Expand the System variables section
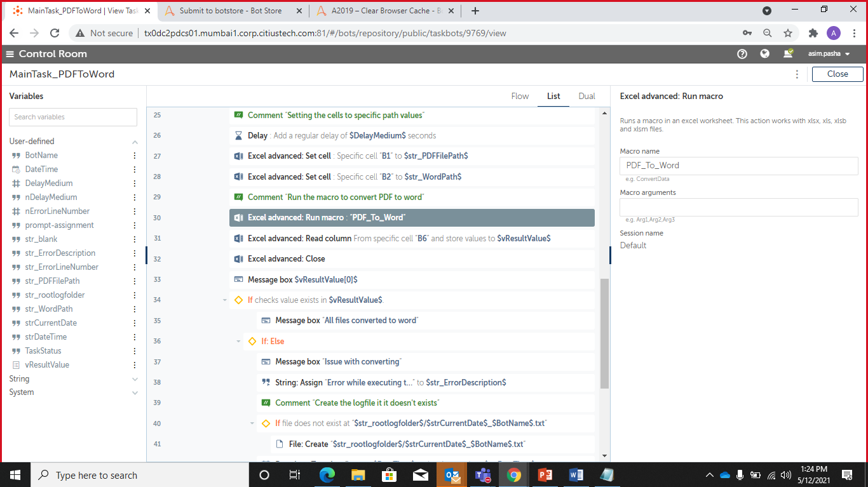Screen dimensions: 868x487 [135, 393]
